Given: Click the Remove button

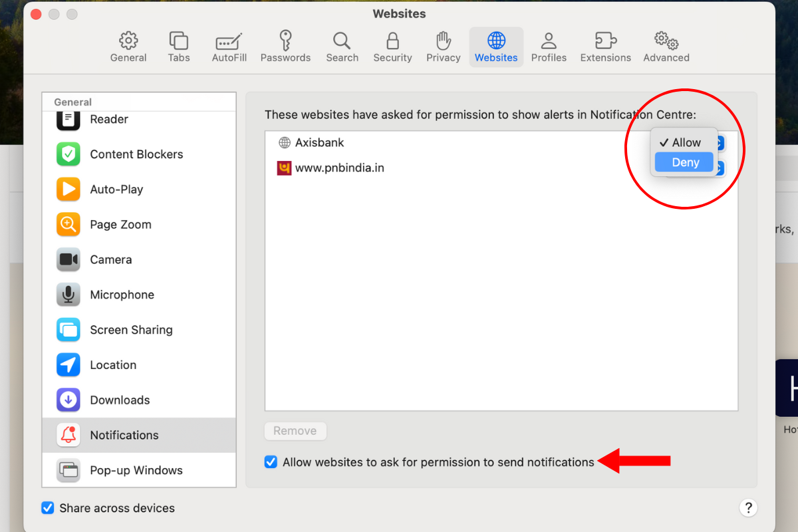Looking at the screenshot, I should pyautogui.click(x=295, y=431).
